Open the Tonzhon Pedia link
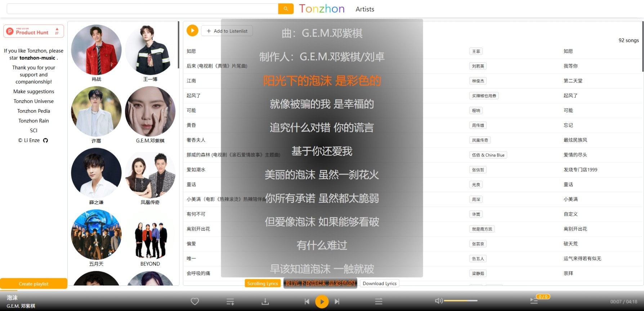The height and width of the screenshot is (311, 644). point(34,111)
